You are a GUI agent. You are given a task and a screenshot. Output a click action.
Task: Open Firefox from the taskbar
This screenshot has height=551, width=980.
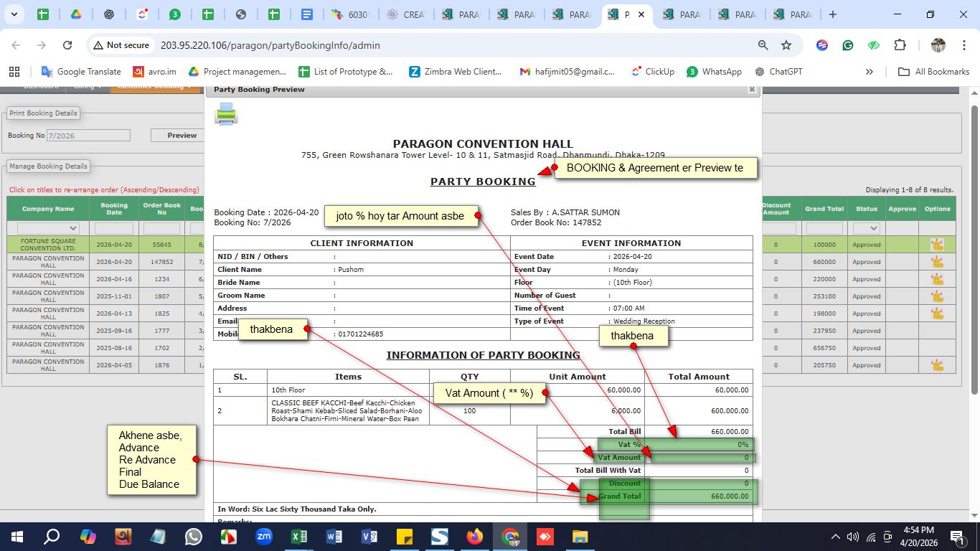[475, 537]
